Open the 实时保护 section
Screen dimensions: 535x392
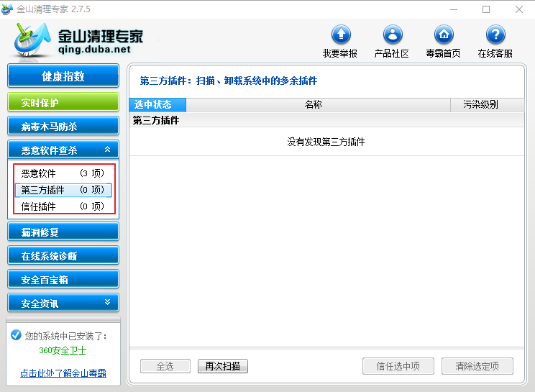63,102
